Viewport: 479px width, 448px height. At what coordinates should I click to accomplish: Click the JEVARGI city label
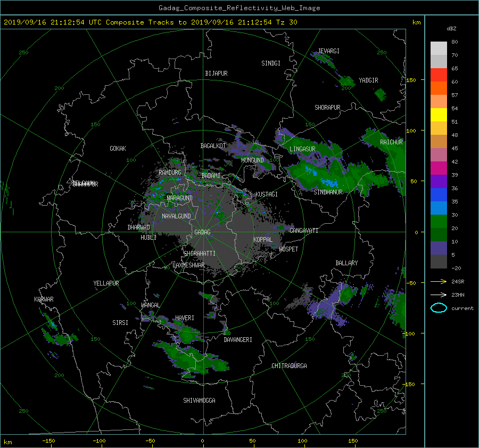click(329, 51)
